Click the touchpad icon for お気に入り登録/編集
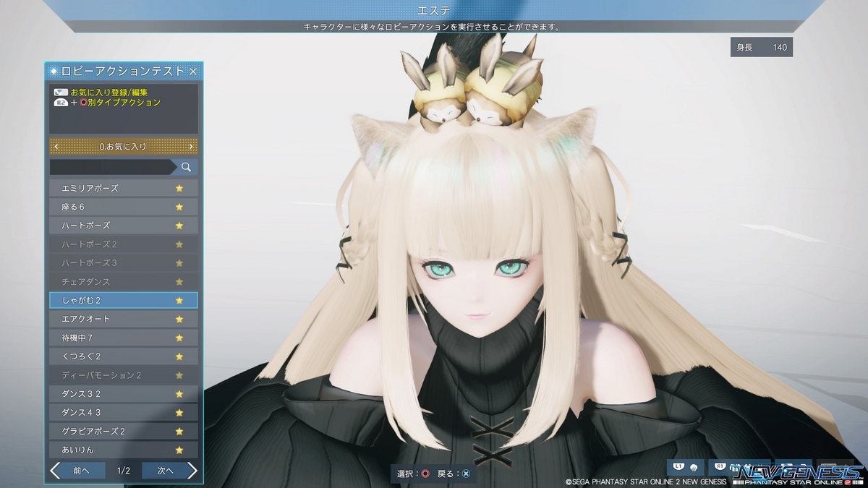The height and width of the screenshot is (488, 868). point(61,93)
